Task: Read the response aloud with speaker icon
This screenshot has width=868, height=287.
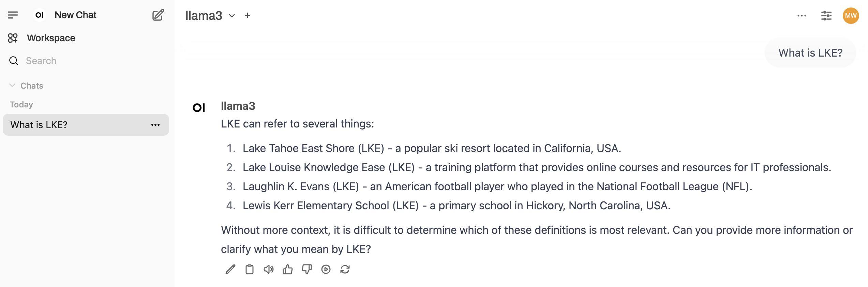Action: (x=269, y=270)
